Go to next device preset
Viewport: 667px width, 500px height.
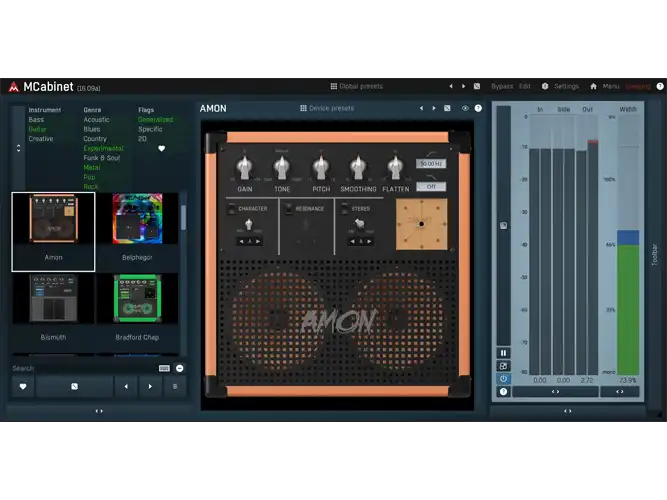[434, 108]
